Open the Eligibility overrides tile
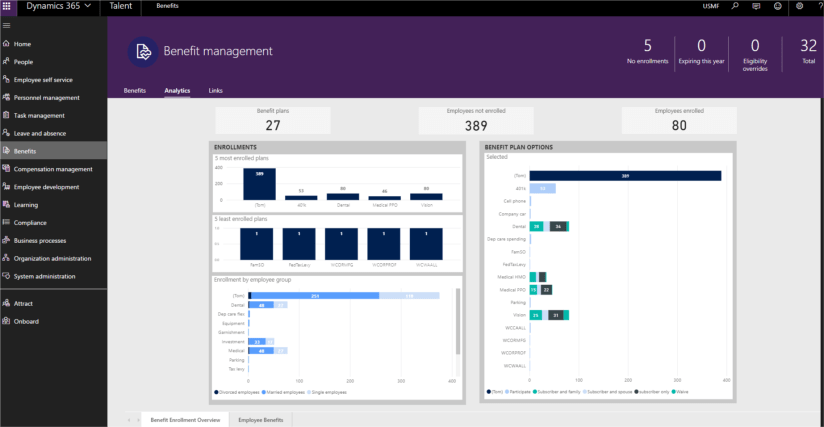The image size is (824, 427). [755, 54]
